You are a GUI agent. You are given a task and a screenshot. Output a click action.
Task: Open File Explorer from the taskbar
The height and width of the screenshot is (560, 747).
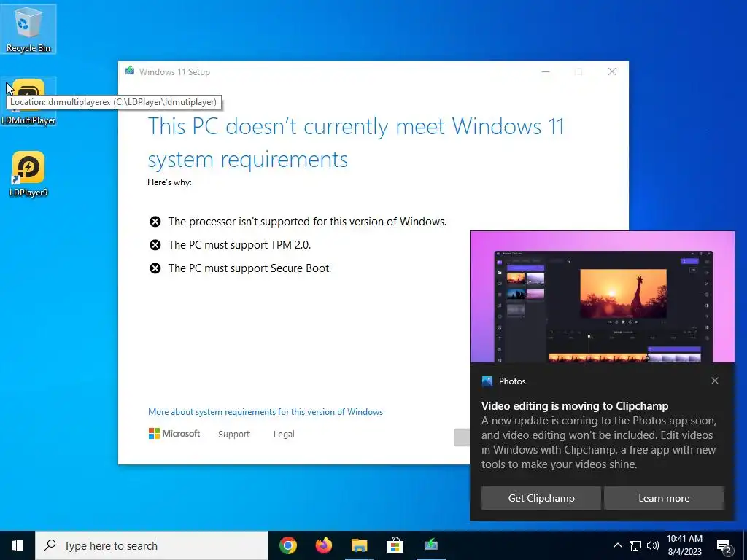(359, 545)
